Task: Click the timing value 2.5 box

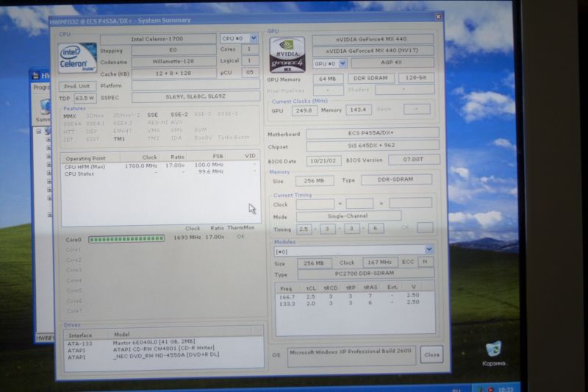Action: [304, 229]
